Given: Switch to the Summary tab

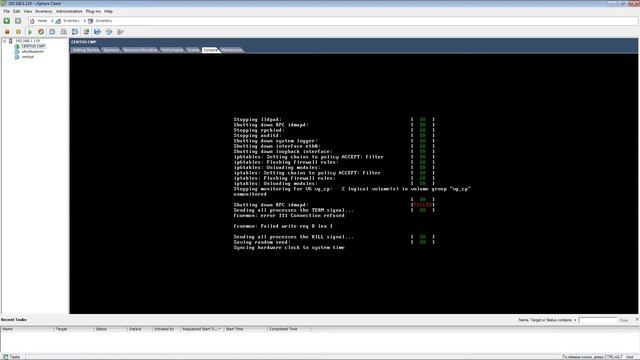Looking at the screenshot, I should 111,50.
